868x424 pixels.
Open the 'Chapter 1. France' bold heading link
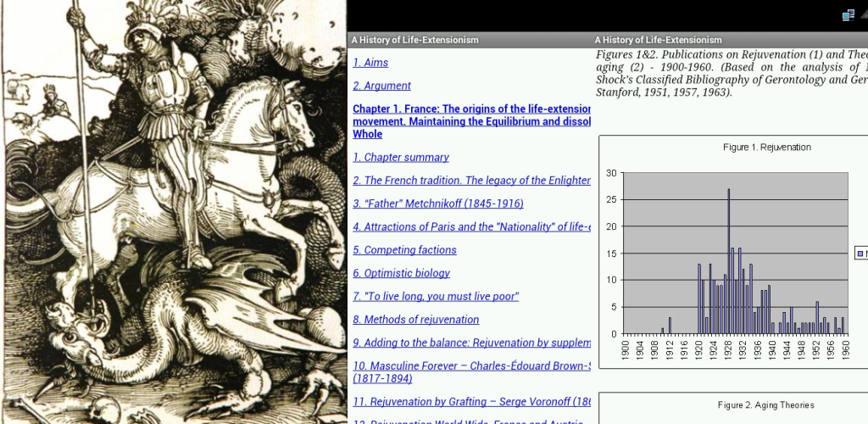[471, 121]
